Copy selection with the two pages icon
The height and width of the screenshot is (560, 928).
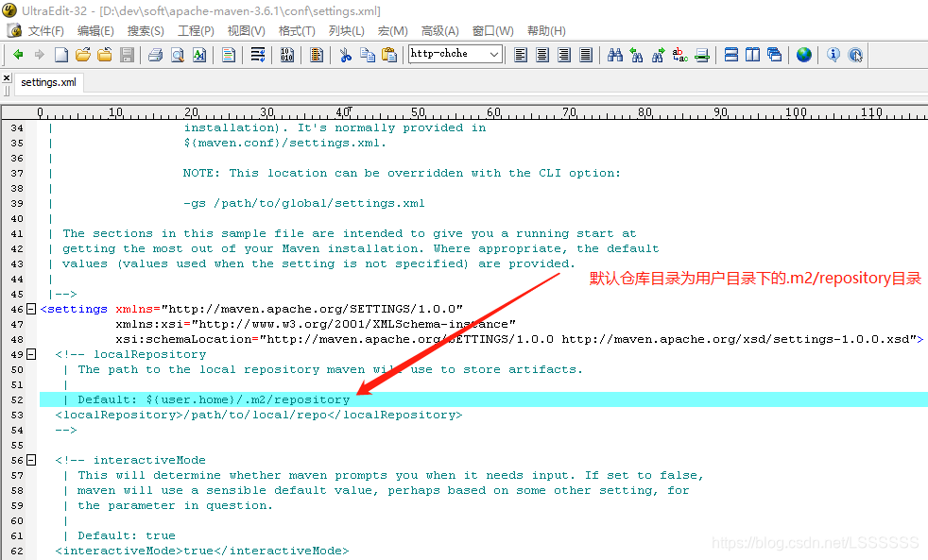(x=368, y=55)
